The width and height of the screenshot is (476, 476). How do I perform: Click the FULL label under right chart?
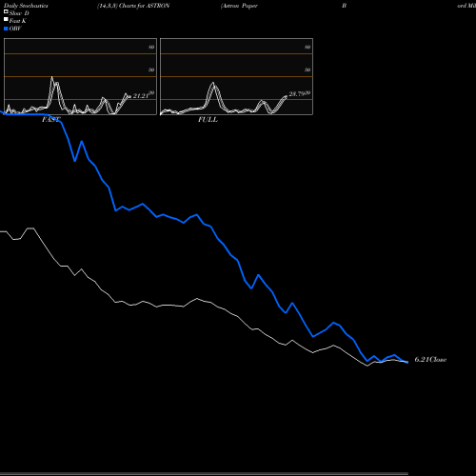point(208,120)
